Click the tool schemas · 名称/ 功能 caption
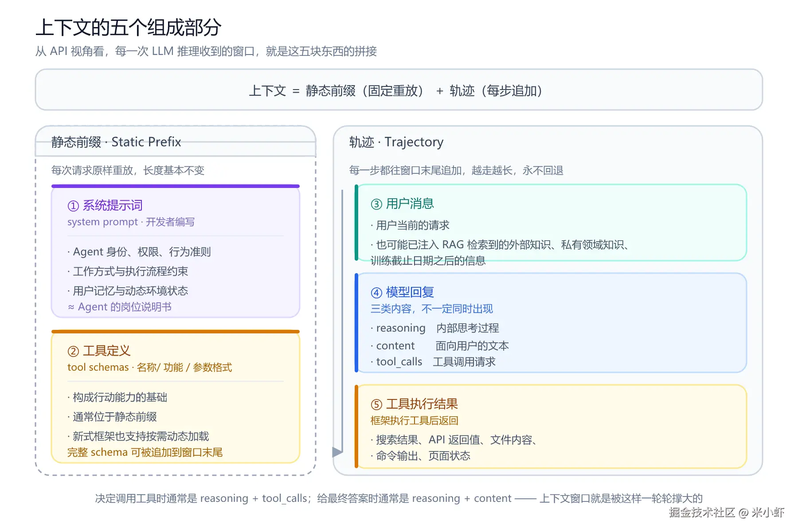 point(150,367)
